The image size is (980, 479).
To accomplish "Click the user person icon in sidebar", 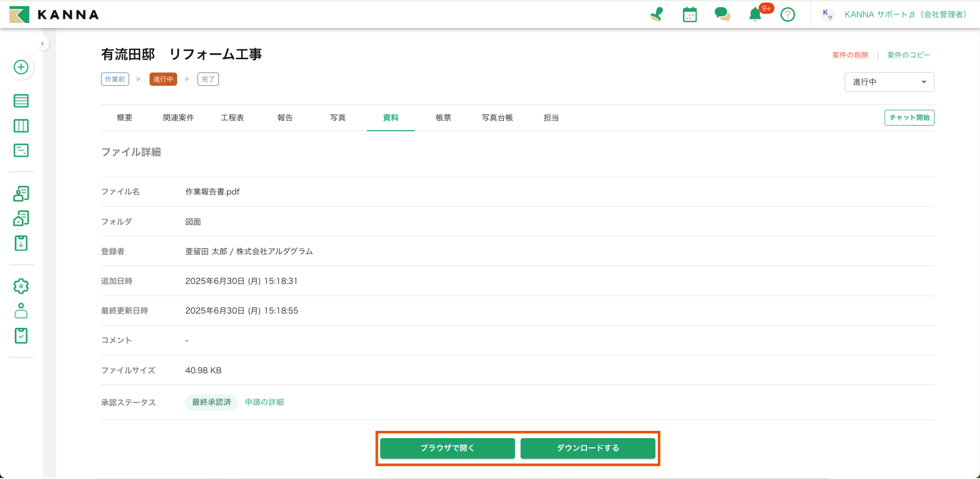I will pyautogui.click(x=21, y=311).
